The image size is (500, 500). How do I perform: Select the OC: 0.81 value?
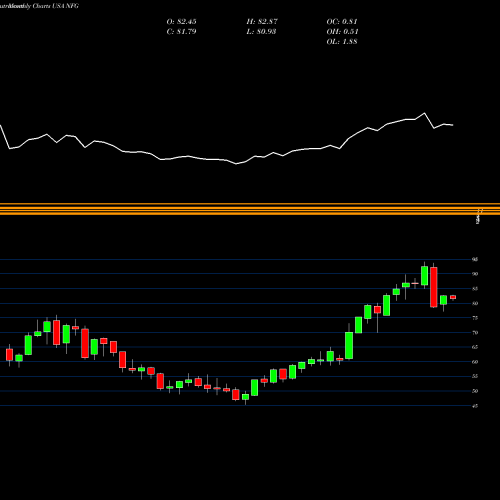point(342,22)
